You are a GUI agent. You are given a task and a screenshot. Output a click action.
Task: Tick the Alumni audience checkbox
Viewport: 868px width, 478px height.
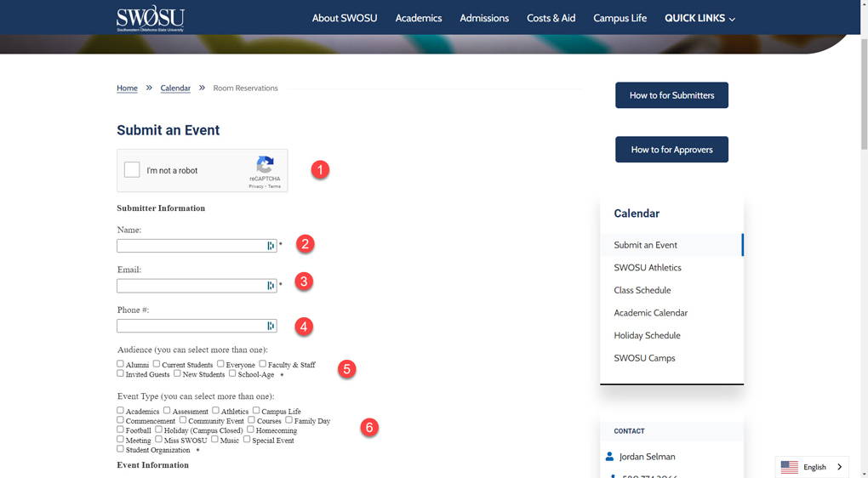coord(120,363)
